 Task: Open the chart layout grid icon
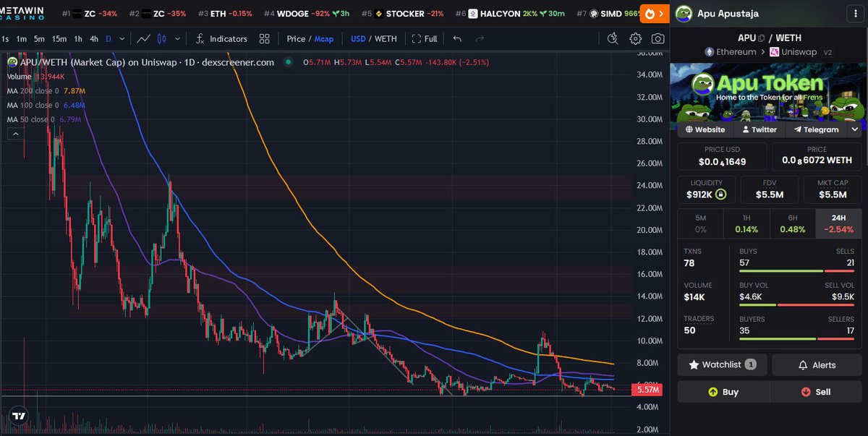pos(265,38)
